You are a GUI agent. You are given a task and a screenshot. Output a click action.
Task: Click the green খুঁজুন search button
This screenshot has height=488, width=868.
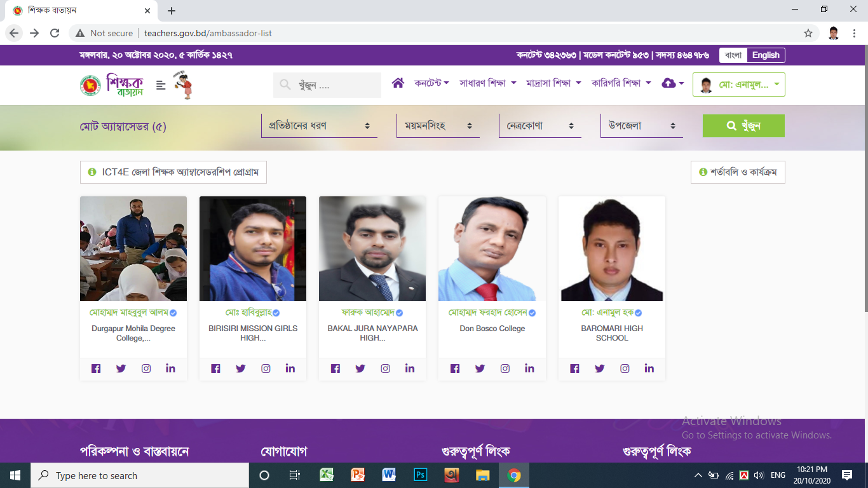pos(743,126)
